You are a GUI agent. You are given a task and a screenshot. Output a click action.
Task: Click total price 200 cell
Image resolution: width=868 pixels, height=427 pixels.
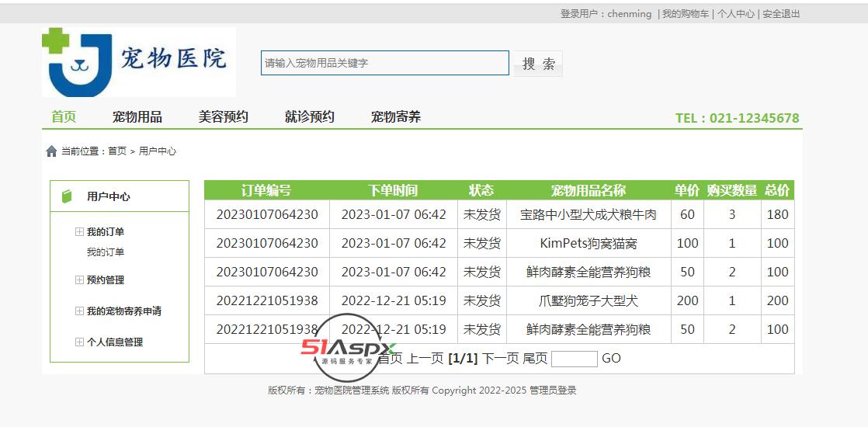[777, 300]
